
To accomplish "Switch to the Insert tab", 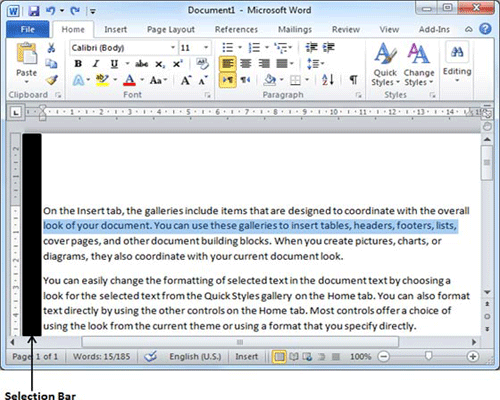I will click(115, 30).
